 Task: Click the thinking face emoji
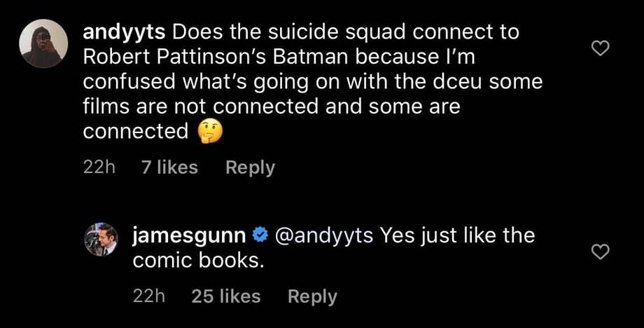[x=210, y=131]
